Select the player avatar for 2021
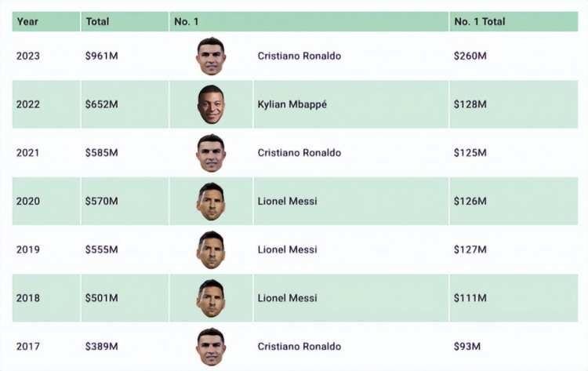 [211, 153]
